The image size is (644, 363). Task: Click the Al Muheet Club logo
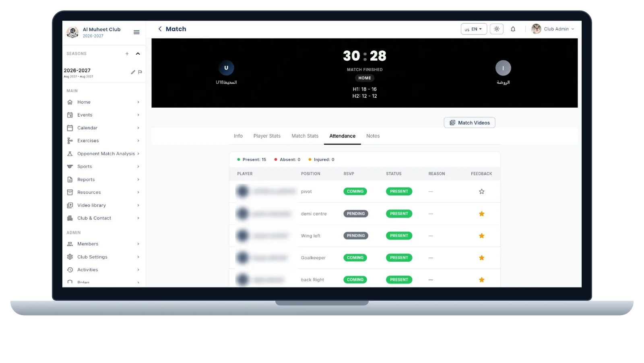(72, 32)
